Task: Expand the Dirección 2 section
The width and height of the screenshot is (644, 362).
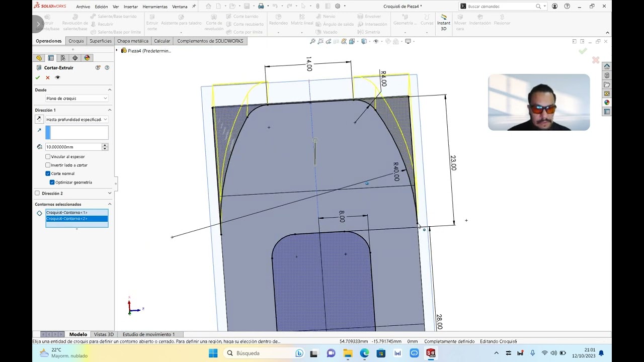Action: 110,193
